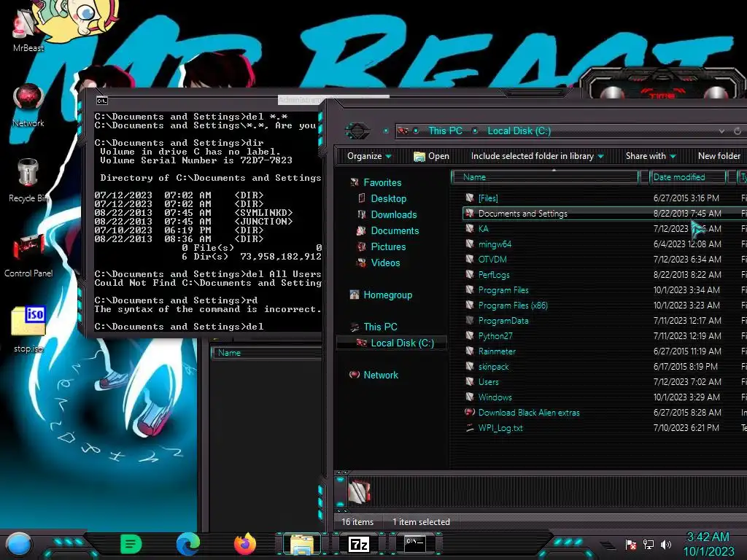This screenshot has height=560, width=747.
Task: Sort by the Date modified column
Action: (687, 177)
